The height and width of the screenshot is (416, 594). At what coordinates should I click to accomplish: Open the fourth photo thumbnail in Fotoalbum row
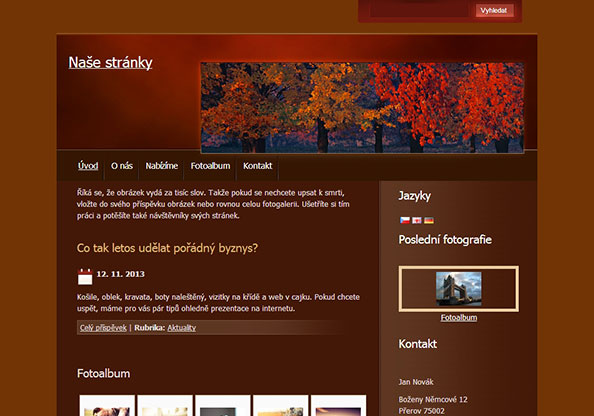[280, 405]
